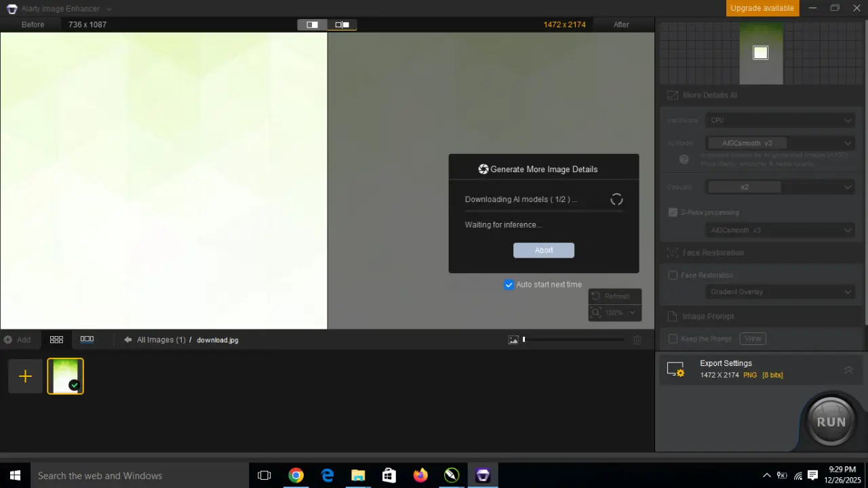Toggle 2-Pass processing checkbox
Viewport: 868px width, 488px height.
pos(673,212)
